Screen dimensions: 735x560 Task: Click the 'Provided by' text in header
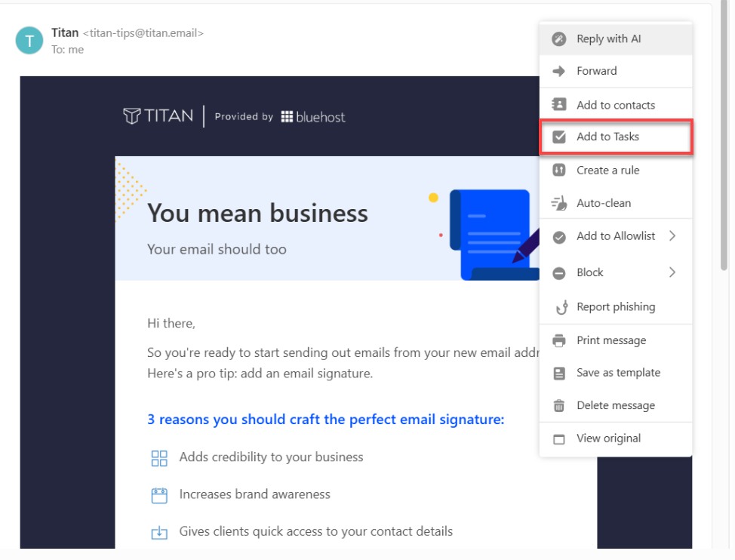click(x=244, y=117)
